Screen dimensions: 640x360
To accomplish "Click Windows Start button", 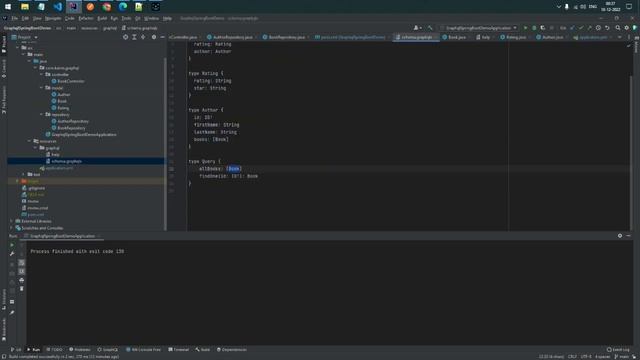I will point(8,7).
